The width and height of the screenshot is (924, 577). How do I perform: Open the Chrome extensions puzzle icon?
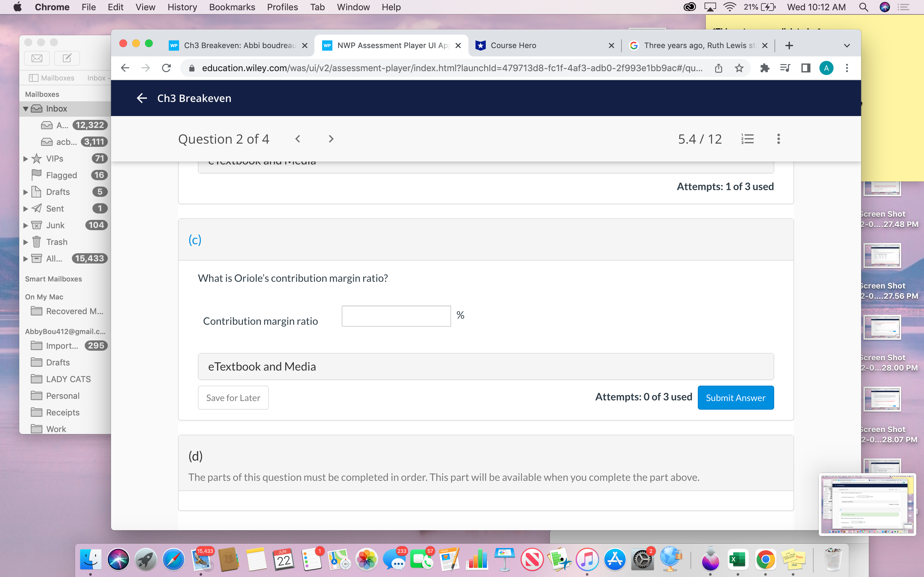[x=765, y=68]
